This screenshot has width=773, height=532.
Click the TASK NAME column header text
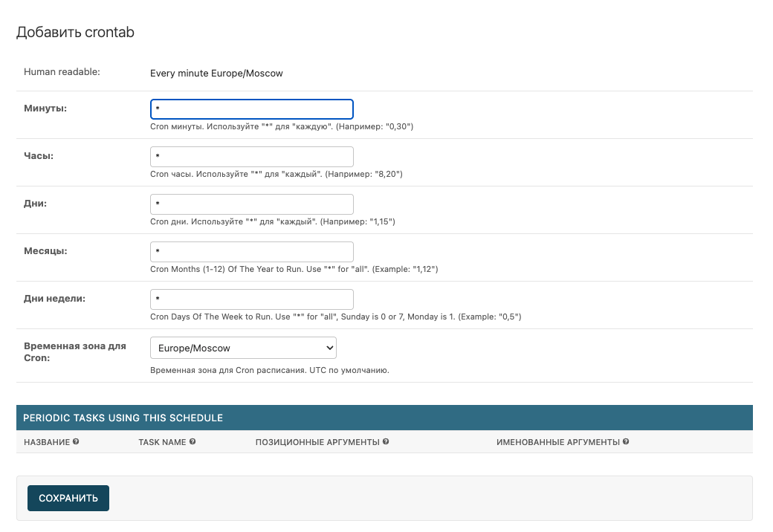click(x=162, y=442)
